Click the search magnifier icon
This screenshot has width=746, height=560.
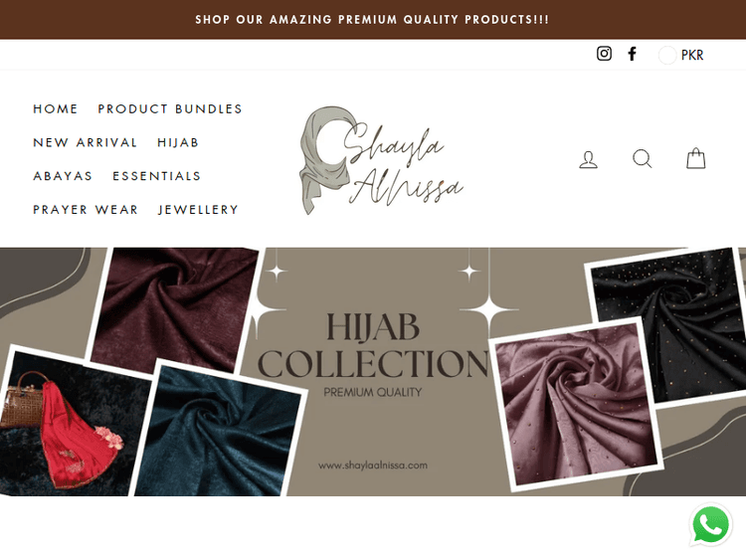(x=643, y=159)
